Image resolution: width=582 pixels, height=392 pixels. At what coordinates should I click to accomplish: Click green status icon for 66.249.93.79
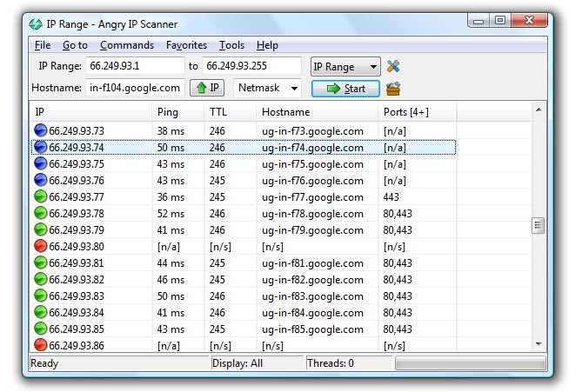[x=41, y=229]
